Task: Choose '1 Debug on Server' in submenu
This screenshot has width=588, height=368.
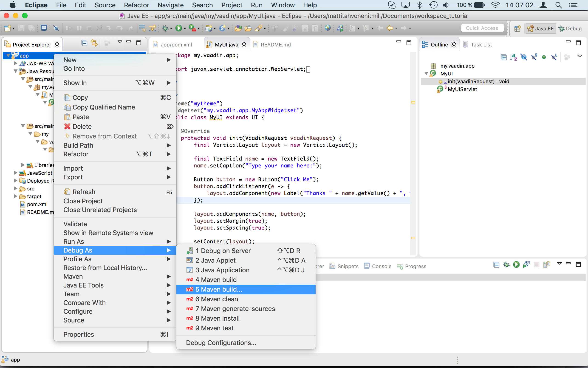Action: (246, 251)
